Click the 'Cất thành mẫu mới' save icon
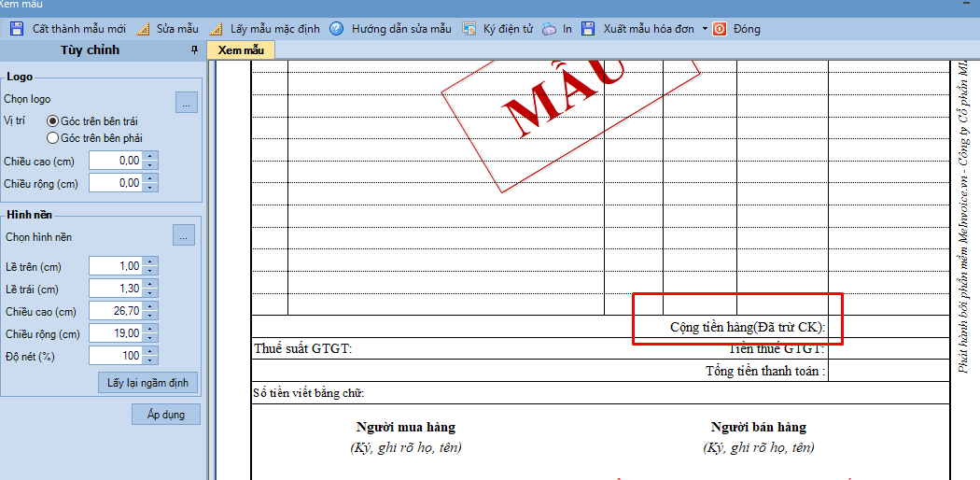The height and width of the screenshot is (480, 980). point(18,29)
